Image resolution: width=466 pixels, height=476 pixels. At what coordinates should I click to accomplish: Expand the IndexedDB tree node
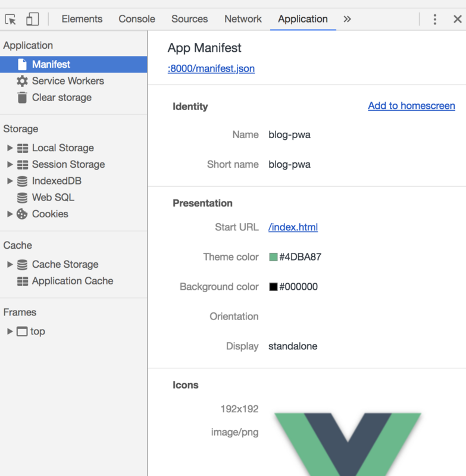pos(10,181)
